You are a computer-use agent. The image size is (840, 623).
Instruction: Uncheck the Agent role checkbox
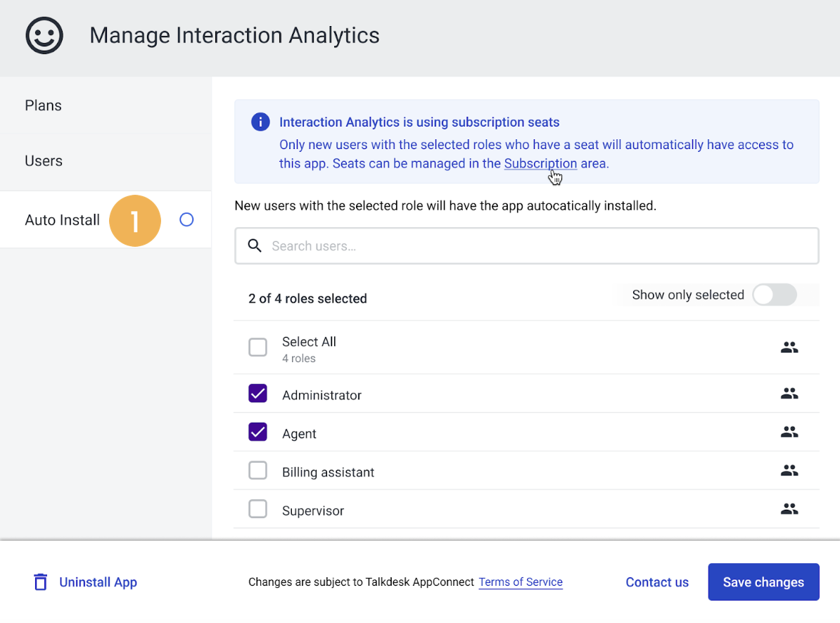tap(257, 432)
